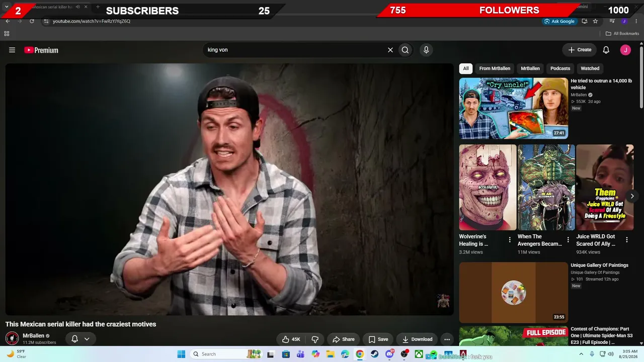Open the Wolverine's Healing short thumbnail
Screen dimensions: 644x362
[x=488, y=188]
